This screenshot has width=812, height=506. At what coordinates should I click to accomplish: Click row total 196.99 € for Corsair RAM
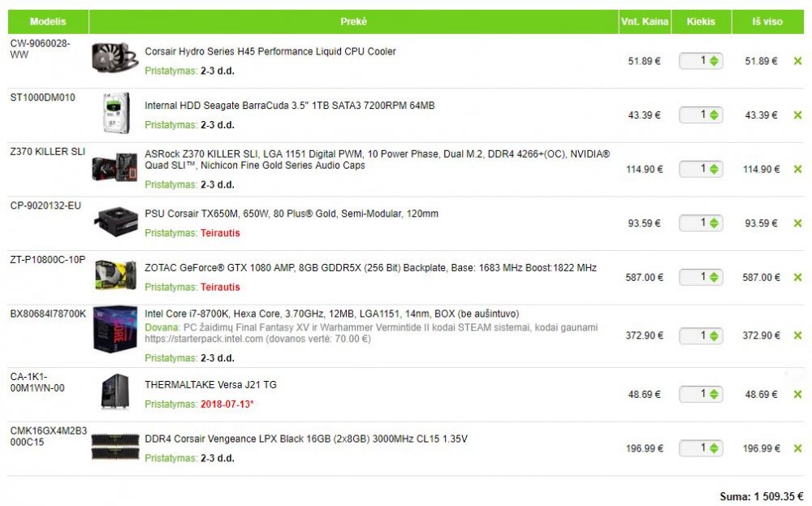pyautogui.click(x=762, y=448)
